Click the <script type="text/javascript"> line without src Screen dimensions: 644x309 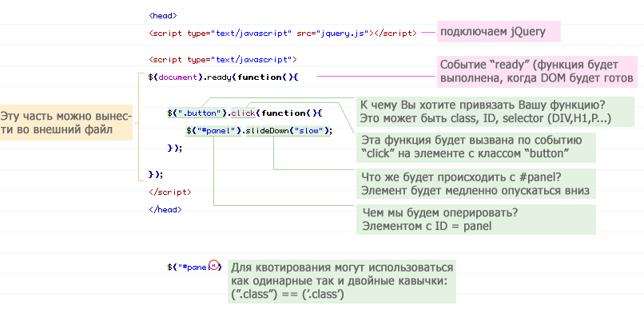click(x=223, y=60)
